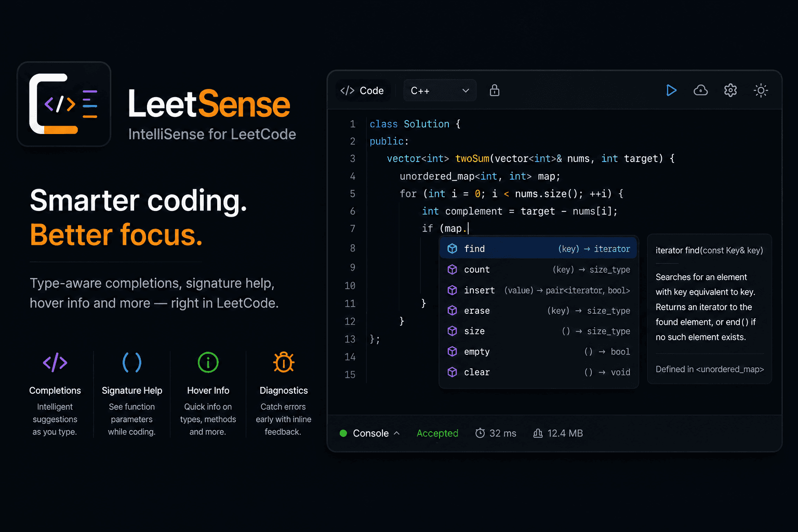Click the cube icon beside count
The height and width of the screenshot is (532, 798).
pyautogui.click(x=453, y=270)
